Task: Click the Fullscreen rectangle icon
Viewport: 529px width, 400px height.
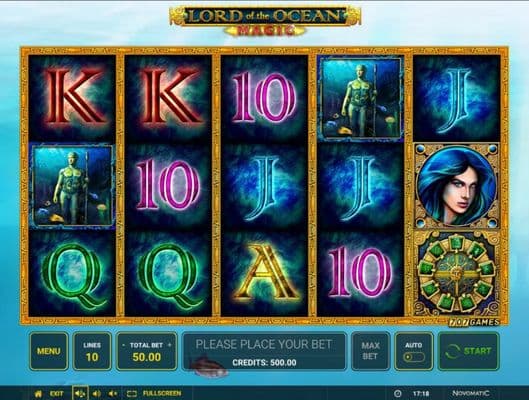Action: pos(132,393)
